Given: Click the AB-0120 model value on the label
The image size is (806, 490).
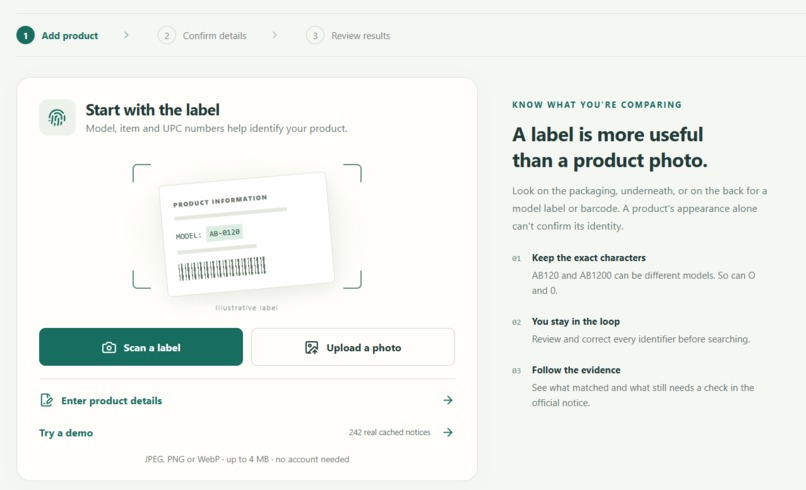Looking at the screenshot, I should click(x=225, y=232).
